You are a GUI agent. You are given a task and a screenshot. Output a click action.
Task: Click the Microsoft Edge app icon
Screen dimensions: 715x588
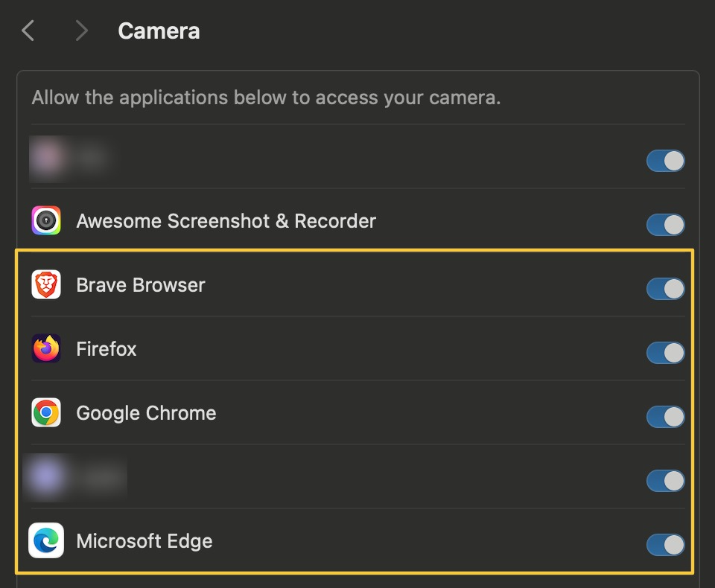coord(46,541)
